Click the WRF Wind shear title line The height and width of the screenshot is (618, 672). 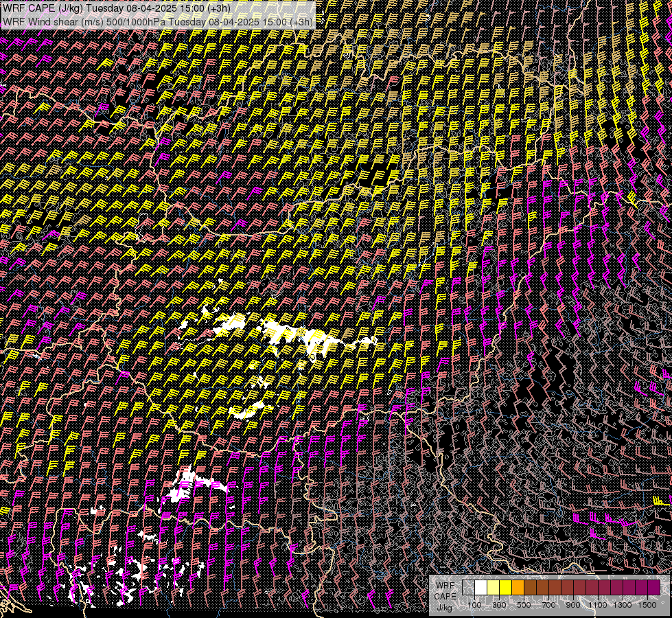click(x=158, y=21)
